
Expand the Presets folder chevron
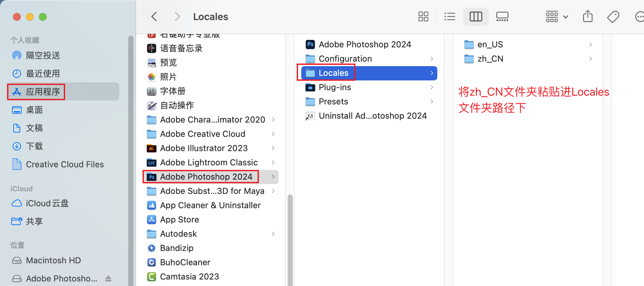[x=432, y=101]
